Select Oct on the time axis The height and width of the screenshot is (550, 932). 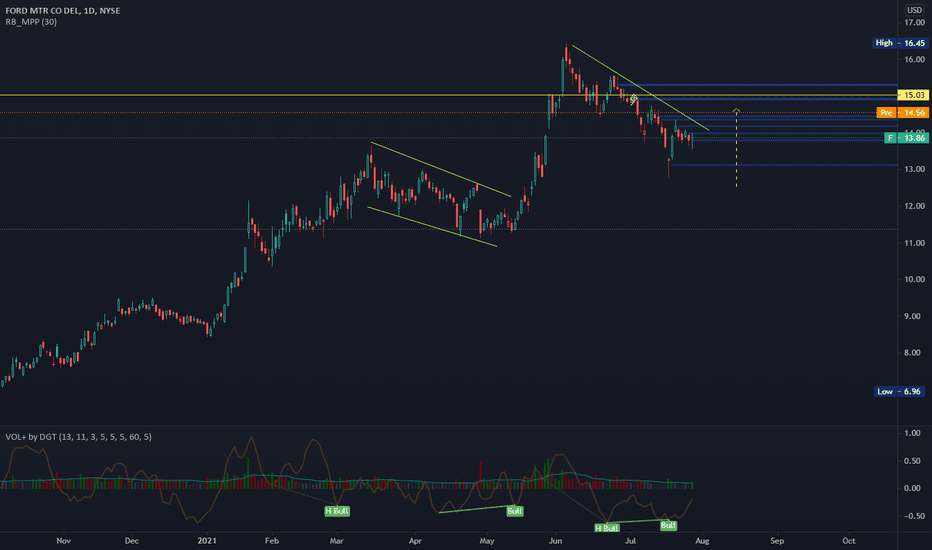849,541
